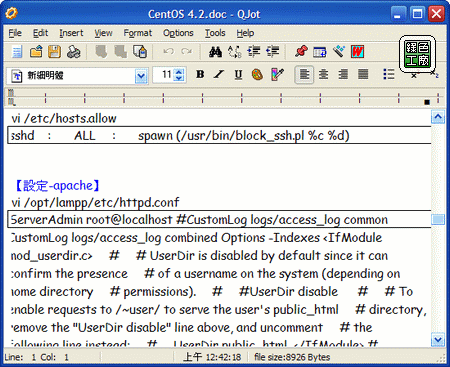The image size is (450, 367).
Task: Increase font size with up stepper
Action: 179,71
